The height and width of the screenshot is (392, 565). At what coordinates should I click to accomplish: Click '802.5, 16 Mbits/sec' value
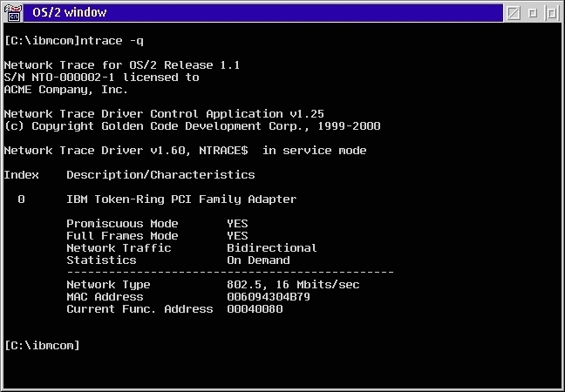point(293,285)
